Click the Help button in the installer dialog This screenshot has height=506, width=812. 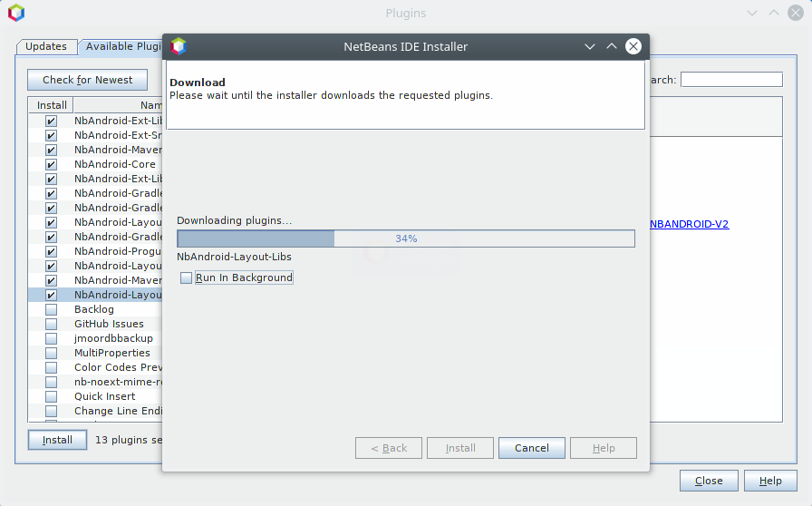(x=604, y=448)
